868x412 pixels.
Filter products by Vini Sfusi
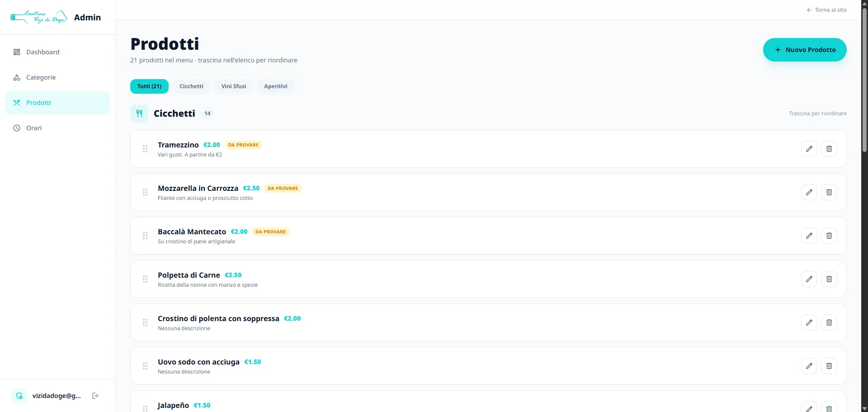point(234,86)
